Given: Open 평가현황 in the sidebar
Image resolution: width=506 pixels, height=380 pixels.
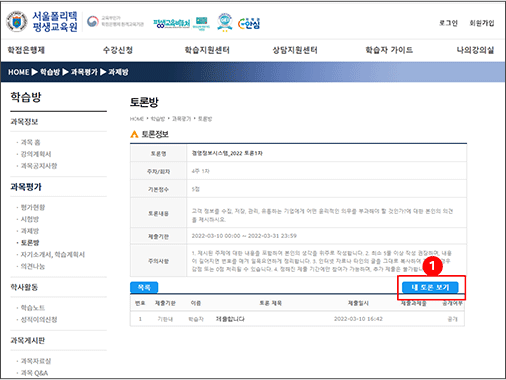Looking at the screenshot, I should coord(33,207).
